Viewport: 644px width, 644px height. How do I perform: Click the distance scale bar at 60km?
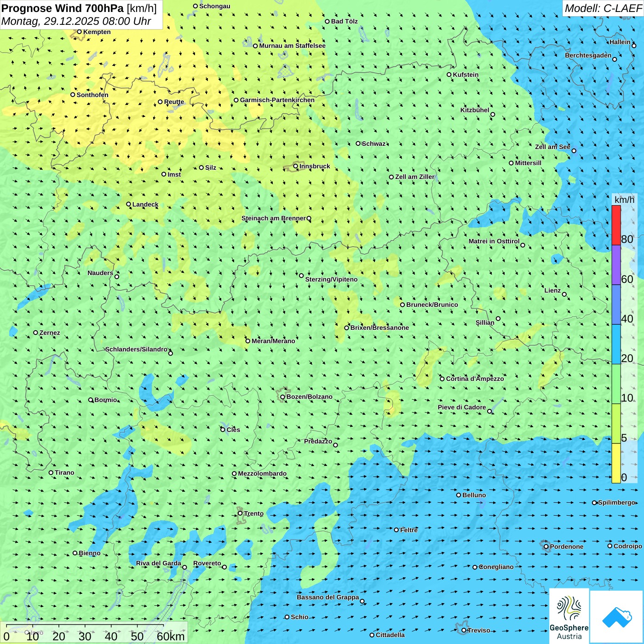163,636
